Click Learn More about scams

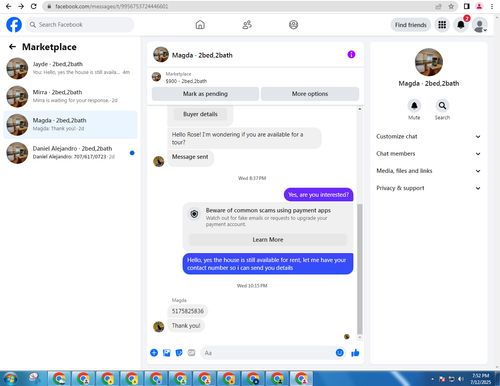pos(268,239)
